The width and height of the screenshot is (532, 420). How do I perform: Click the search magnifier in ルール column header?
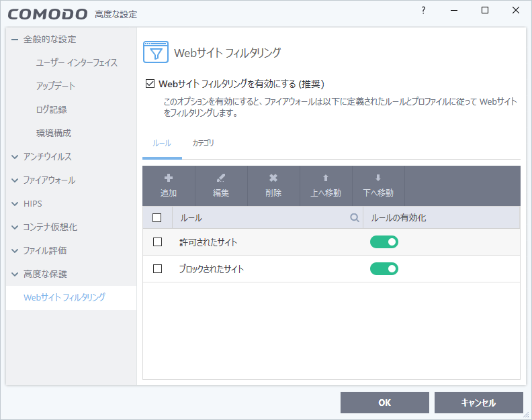point(355,218)
